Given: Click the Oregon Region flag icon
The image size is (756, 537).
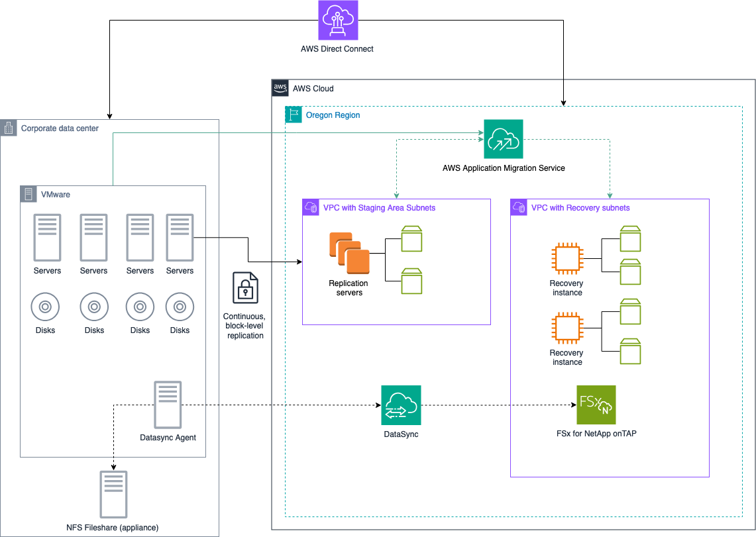Looking at the screenshot, I should (293, 115).
